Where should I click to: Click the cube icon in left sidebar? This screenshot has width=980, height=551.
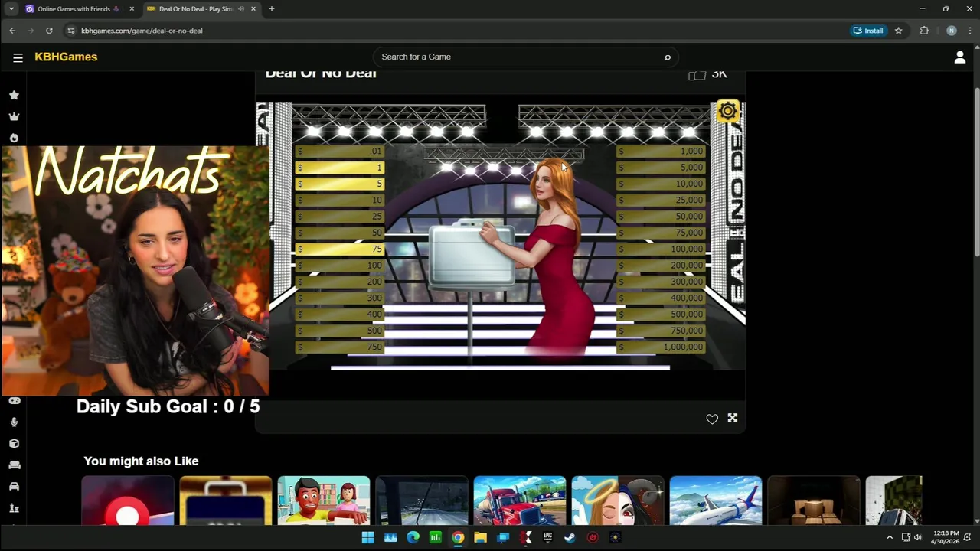click(x=14, y=443)
